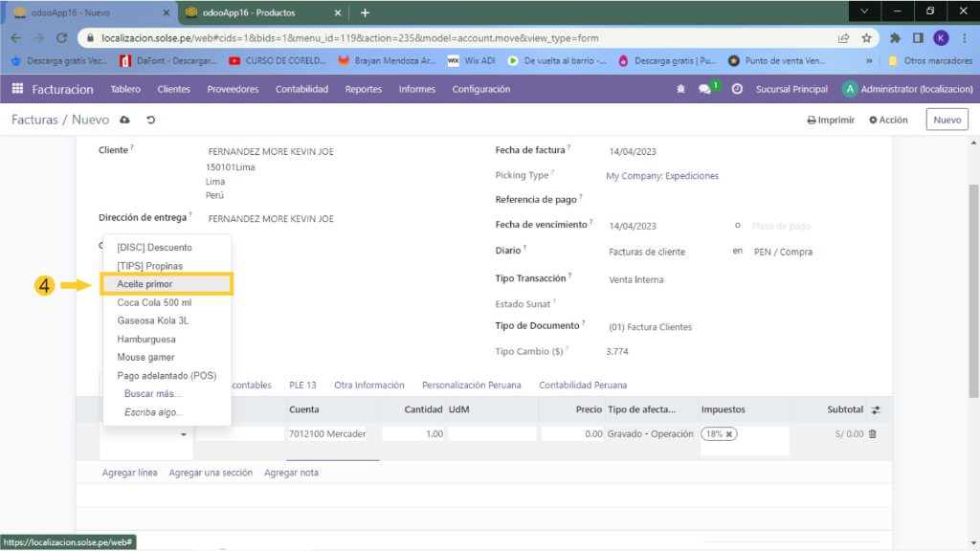Remove the 18% tax tag

[729, 433]
